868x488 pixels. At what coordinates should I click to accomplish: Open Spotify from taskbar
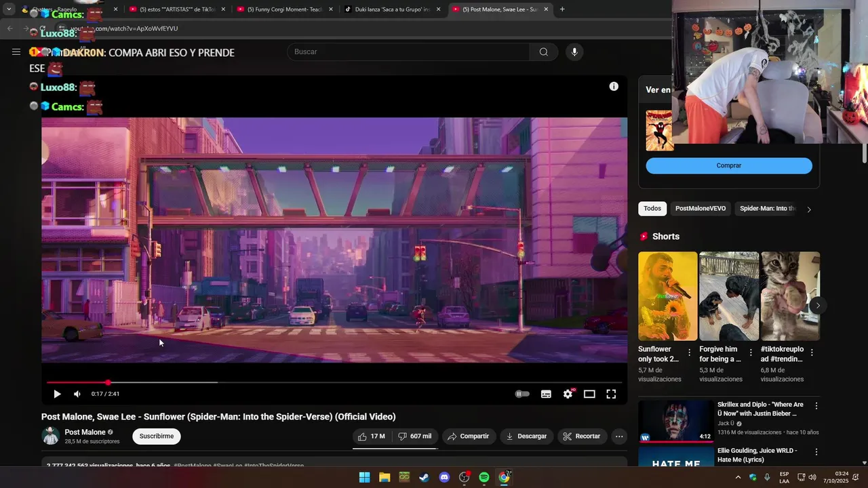(484, 477)
